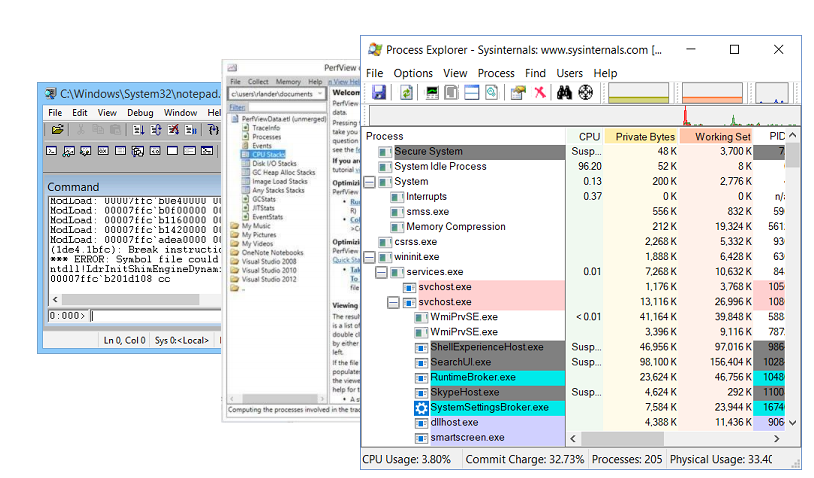Toggle the Show Lower Pane toolbar icon
This screenshot has width=814, height=478.
(x=471, y=93)
